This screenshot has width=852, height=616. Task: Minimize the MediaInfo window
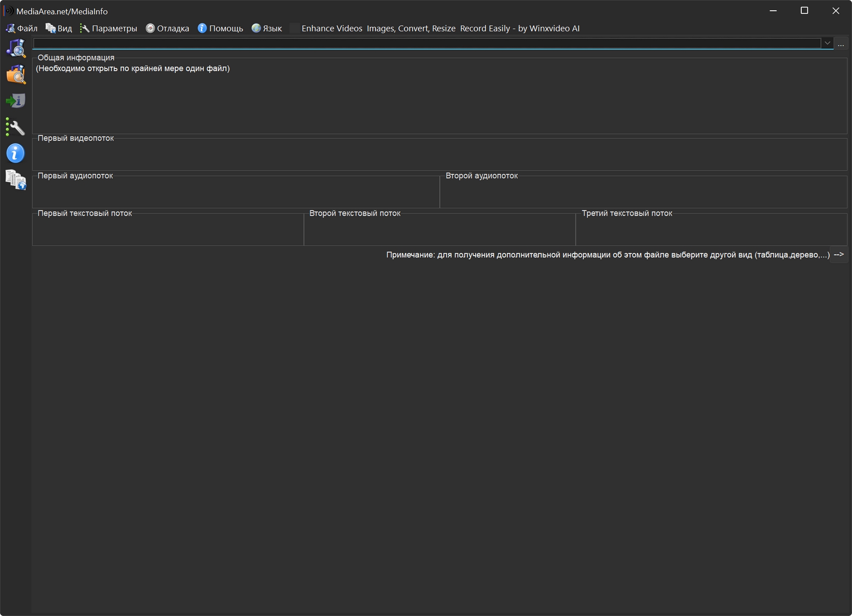[773, 11]
